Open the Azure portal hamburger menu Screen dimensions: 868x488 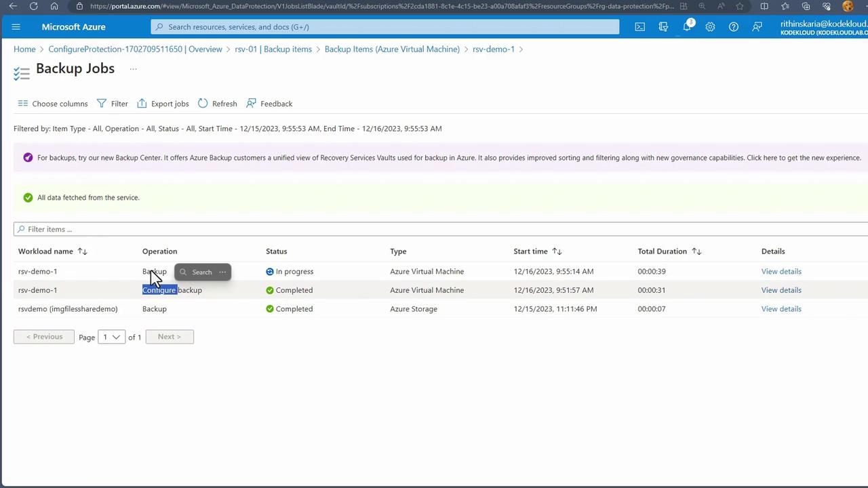pyautogui.click(x=16, y=27)
